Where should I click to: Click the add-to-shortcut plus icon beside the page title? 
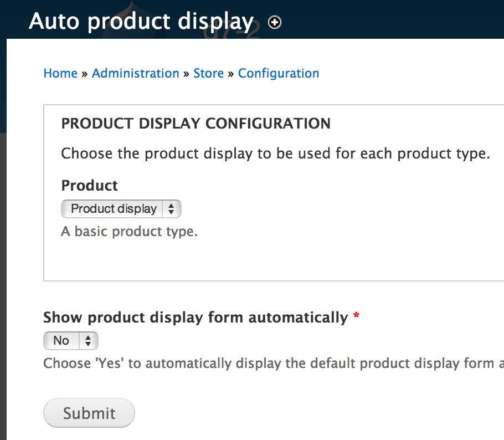(x=274, y=23)
